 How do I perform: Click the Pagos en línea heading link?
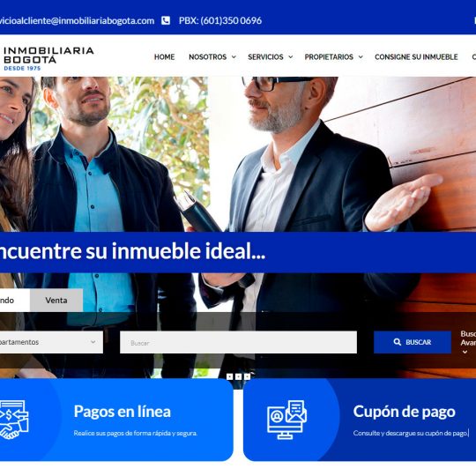pyautogui.click(x=122, y=412)
